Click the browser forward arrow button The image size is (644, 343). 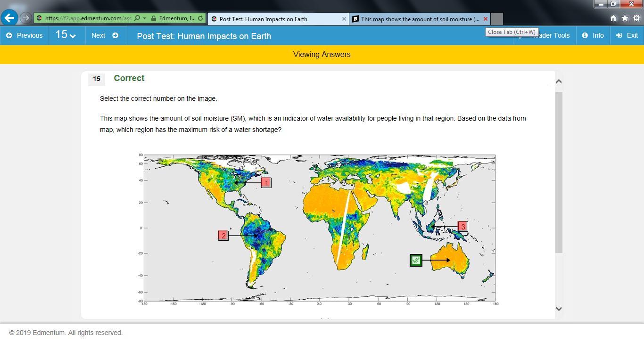click(x=26, y=18)
